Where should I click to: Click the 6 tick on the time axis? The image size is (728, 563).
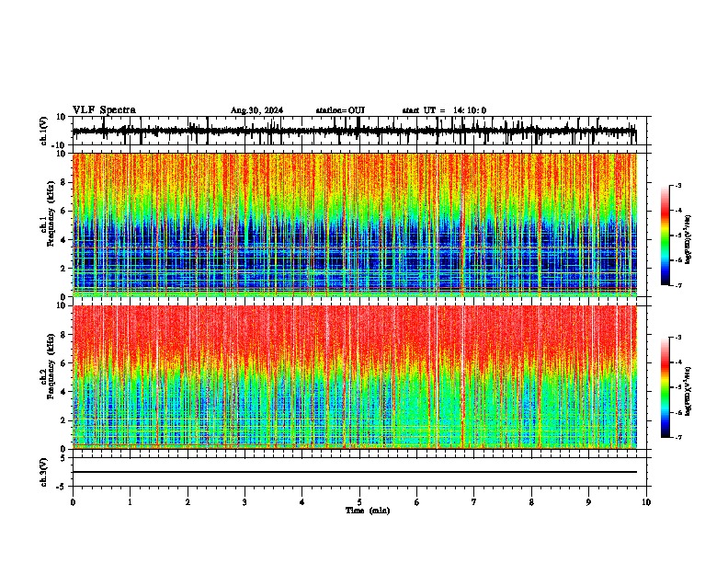(416, 502)
